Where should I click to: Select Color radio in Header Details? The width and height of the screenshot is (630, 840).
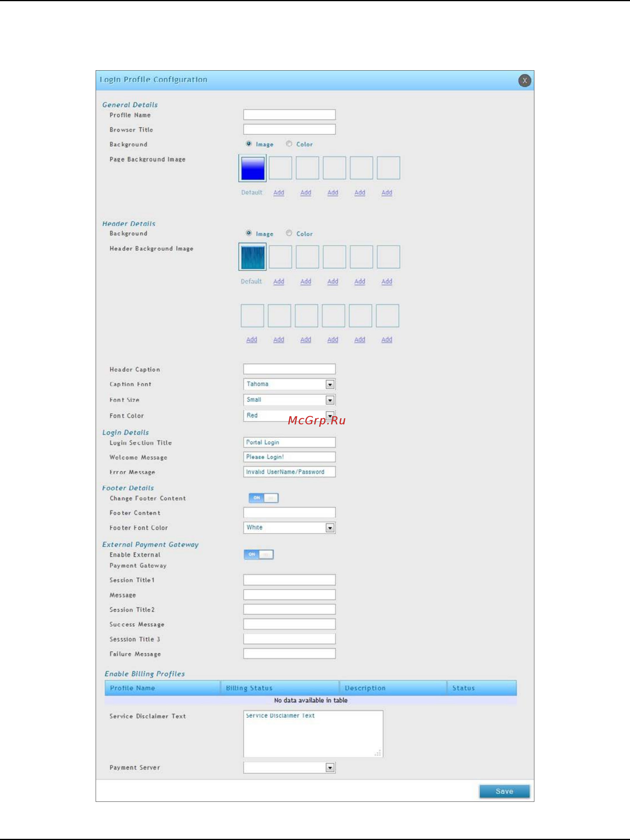(x=289, y=233)
